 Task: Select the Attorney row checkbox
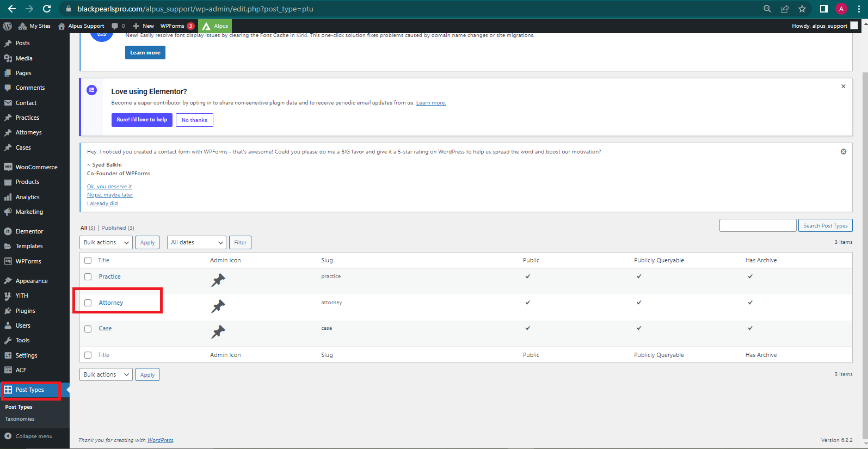point(88,303)
